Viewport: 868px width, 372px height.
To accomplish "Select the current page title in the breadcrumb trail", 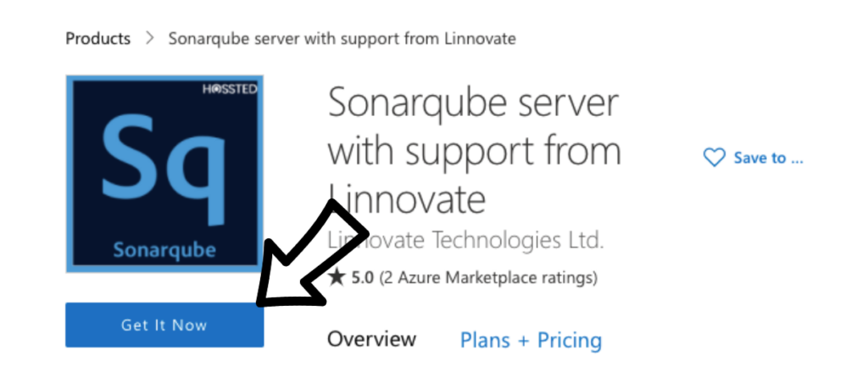I will [x=342, y=39].
